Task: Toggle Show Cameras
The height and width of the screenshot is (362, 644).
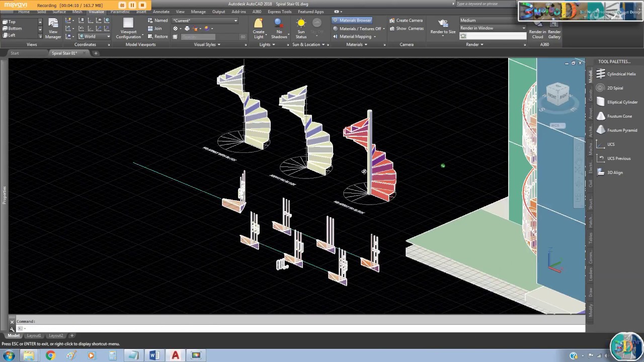Action: pyautogui.click(x=407, y=29)
